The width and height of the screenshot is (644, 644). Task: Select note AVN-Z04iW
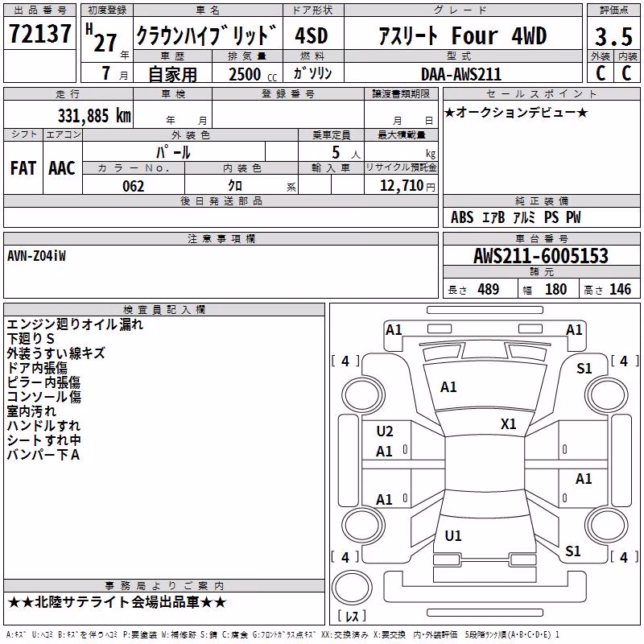(36, 256)
